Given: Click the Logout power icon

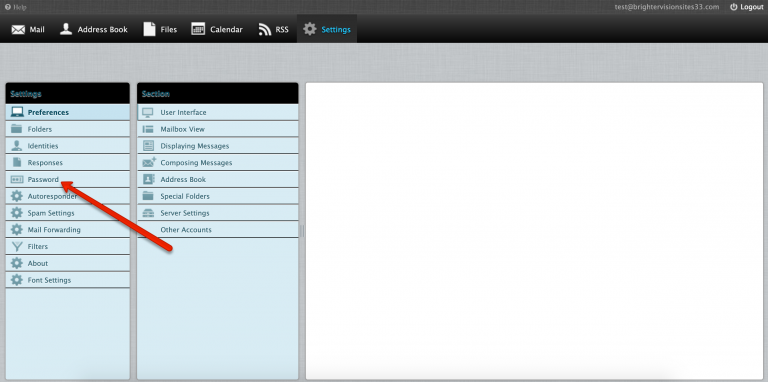Looking at the screenshot, I should 733,7.
